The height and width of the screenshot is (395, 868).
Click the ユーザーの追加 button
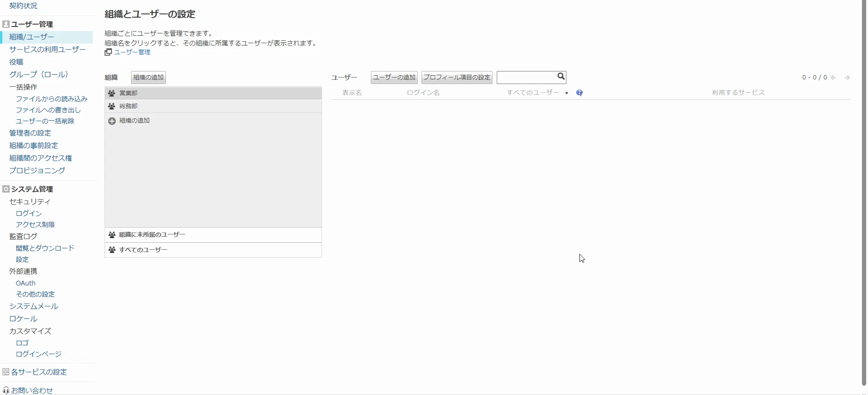(x=395, y=78)
